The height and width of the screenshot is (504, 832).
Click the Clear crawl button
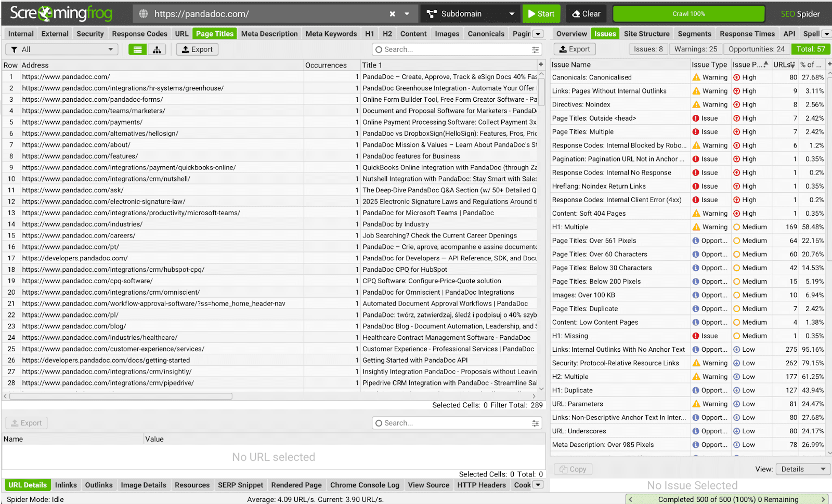(x=587, y=14)
